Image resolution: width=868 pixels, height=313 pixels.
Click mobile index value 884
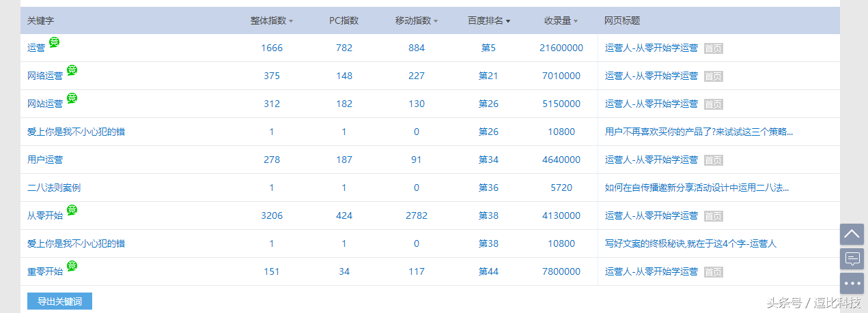(417, 48)
